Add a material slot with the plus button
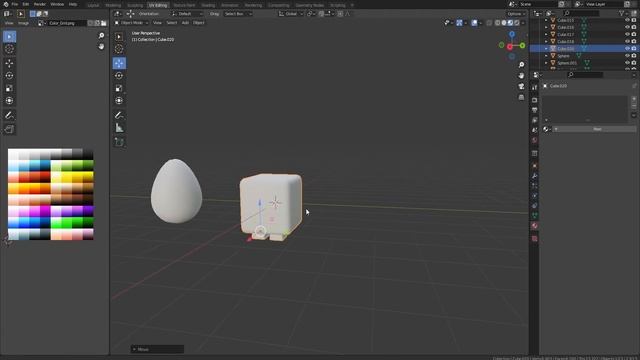The height and width of the screenshot is (360, 640). 634,99
